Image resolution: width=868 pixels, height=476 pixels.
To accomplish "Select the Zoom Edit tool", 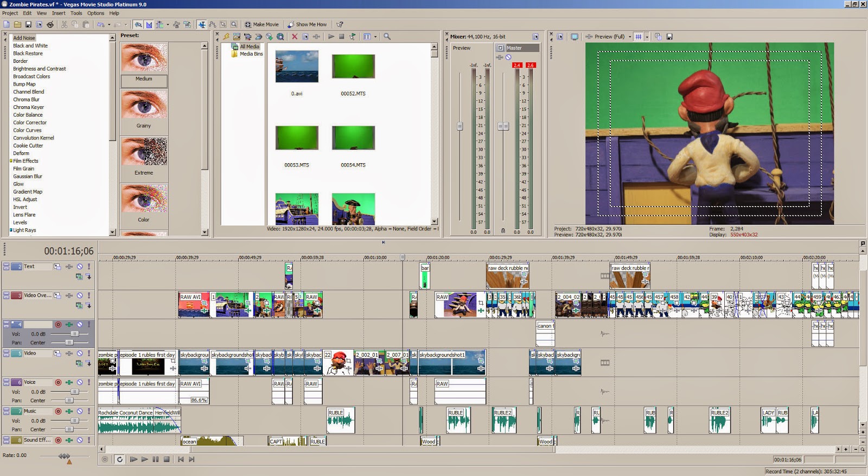I will click(x=234, y=24).
